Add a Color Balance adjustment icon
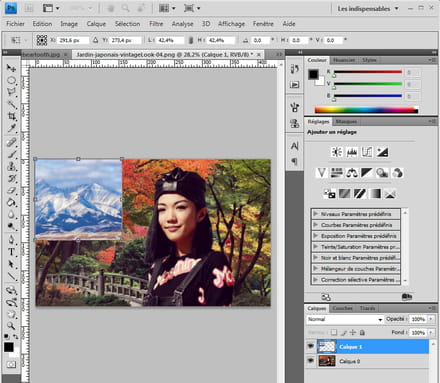 click(352, 173)
